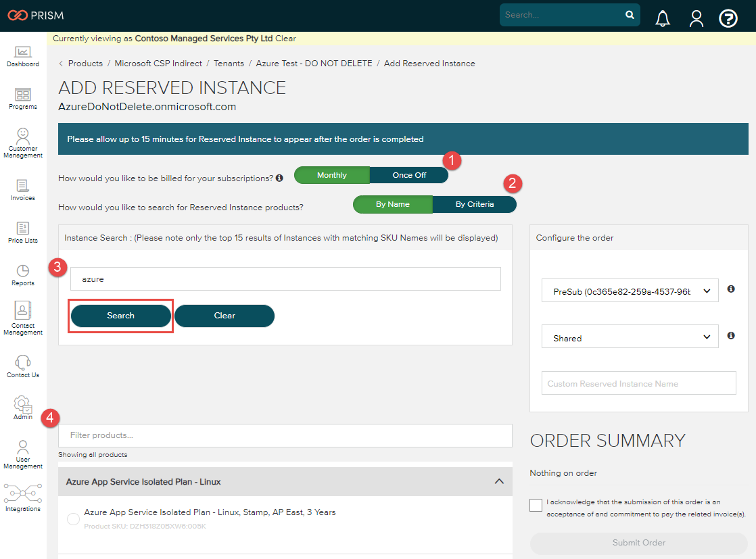Select Once Off billing option

pyautogui.click(x=409, y=175)
